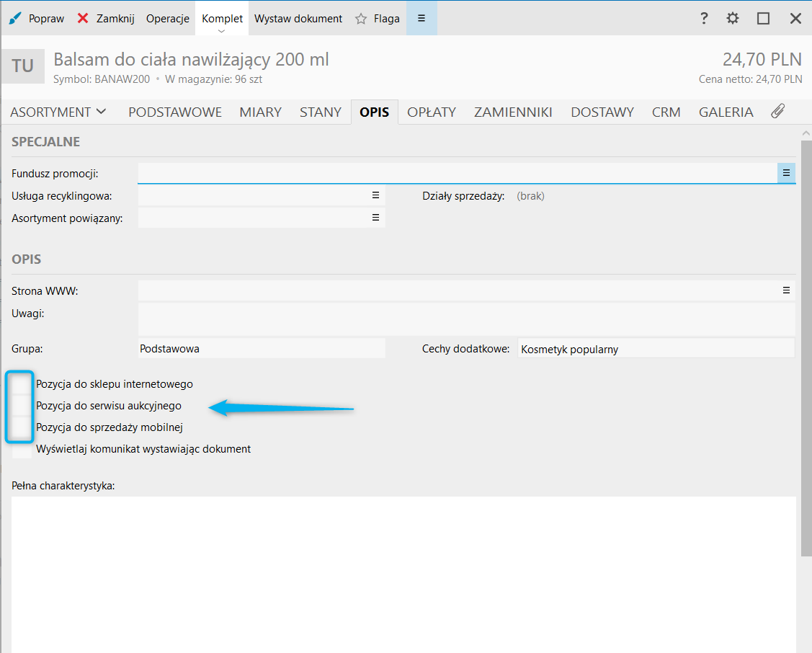Enable Pozycja do sklepu internetowego checkbox

[22, 384]
